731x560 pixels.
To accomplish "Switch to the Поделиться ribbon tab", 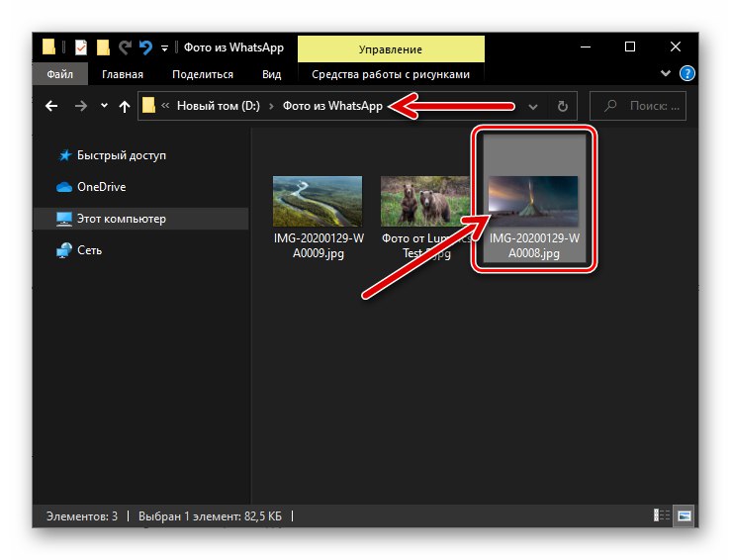I will [203, 74].
